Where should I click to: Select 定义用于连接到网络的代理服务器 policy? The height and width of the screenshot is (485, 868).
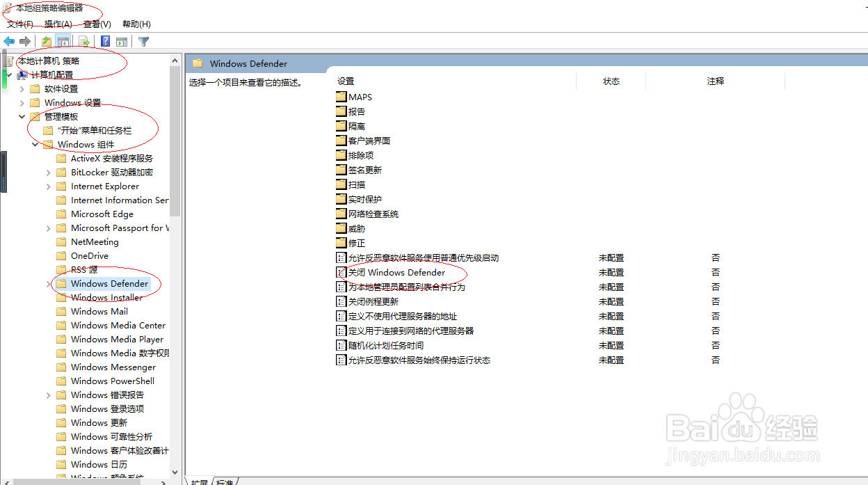tap(410, 331)
